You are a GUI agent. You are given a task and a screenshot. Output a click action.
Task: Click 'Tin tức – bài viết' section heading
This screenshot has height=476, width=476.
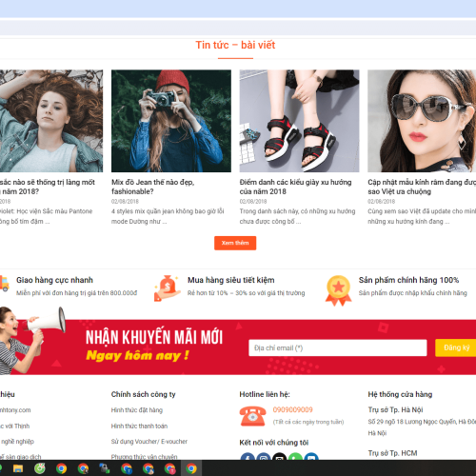click(235, 45)
